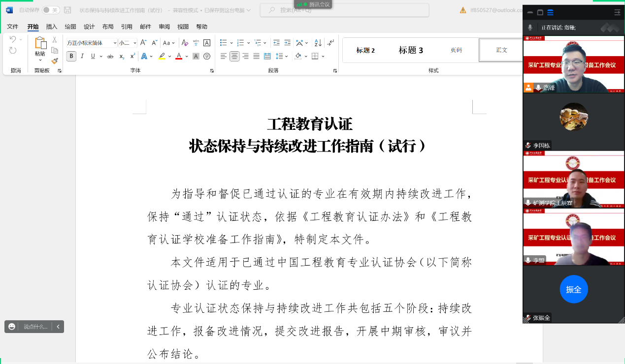Expand the Paste options arrow under 粘贴

40,60
